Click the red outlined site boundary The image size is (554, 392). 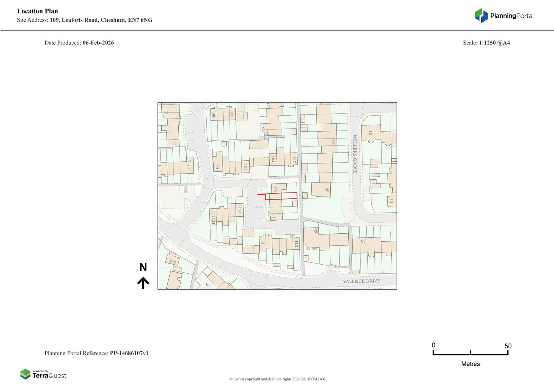[281, 196]
